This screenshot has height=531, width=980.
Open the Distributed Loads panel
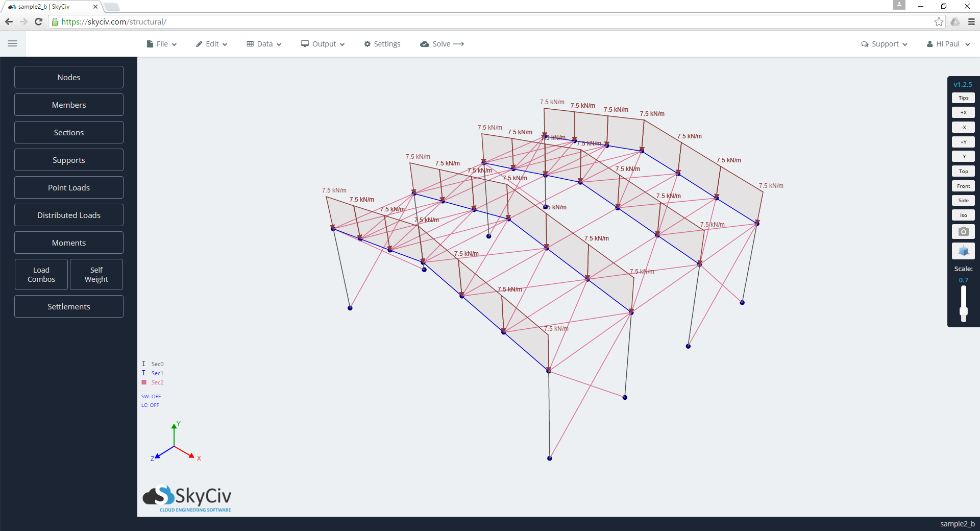click(68, 215)
